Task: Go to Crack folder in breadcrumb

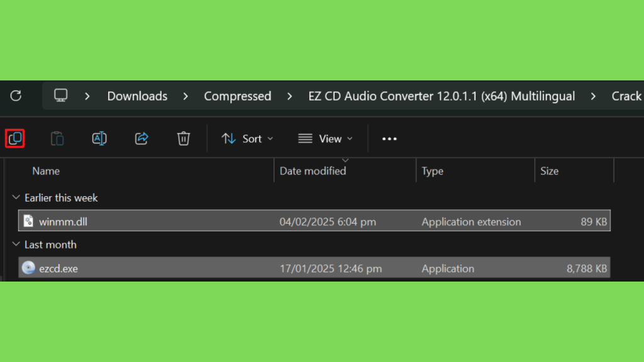Action: point(626,96)
